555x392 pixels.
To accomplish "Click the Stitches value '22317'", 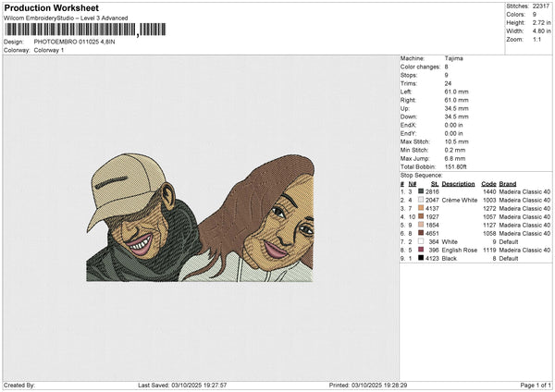I will coord(541,6).
